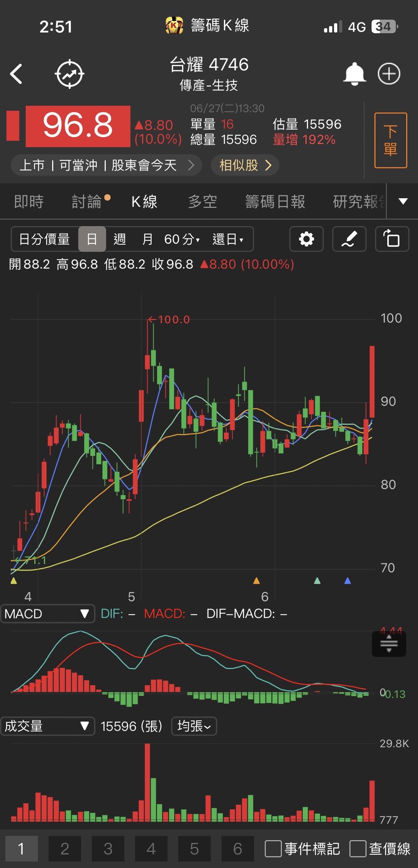Tap the 籌碼K線 app logo icon
The width and height of the screenshot is (418, 868).
174,26
